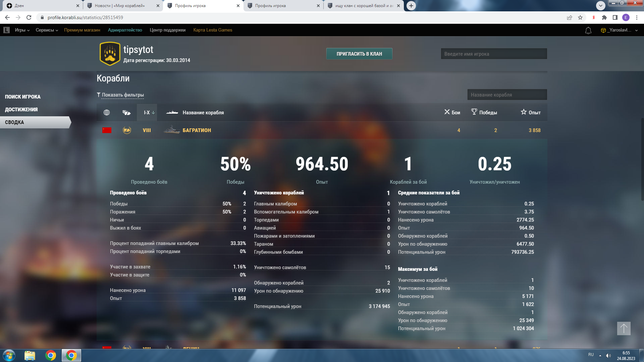Open Chrome three-dot menu
This screenshot has width=644, height=362.
click(637, 17)
